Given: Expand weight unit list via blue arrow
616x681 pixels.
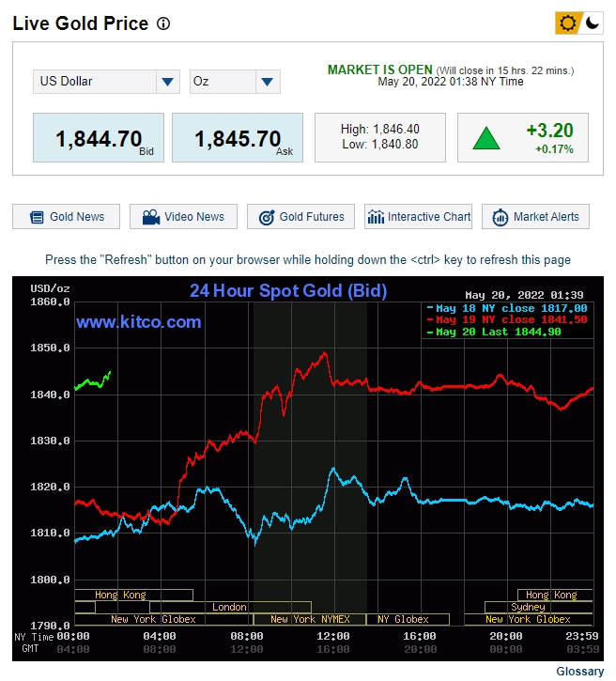Looking at the screenshot, I should (x=268, y=82).
